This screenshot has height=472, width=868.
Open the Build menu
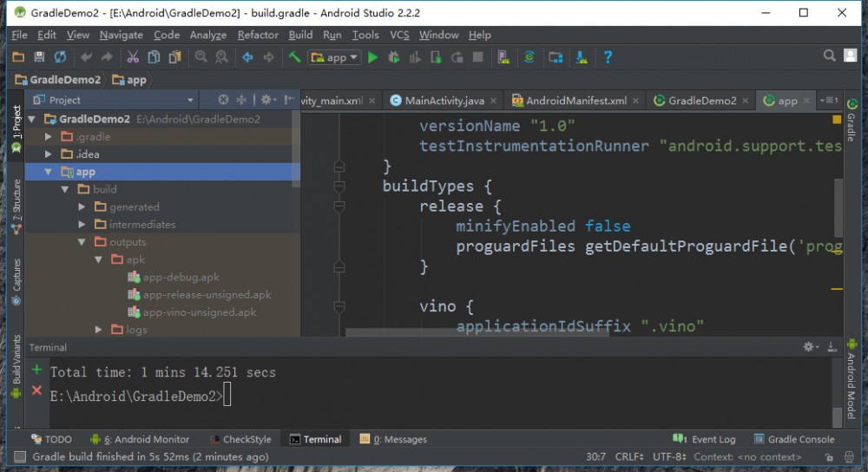coord(300,35)
